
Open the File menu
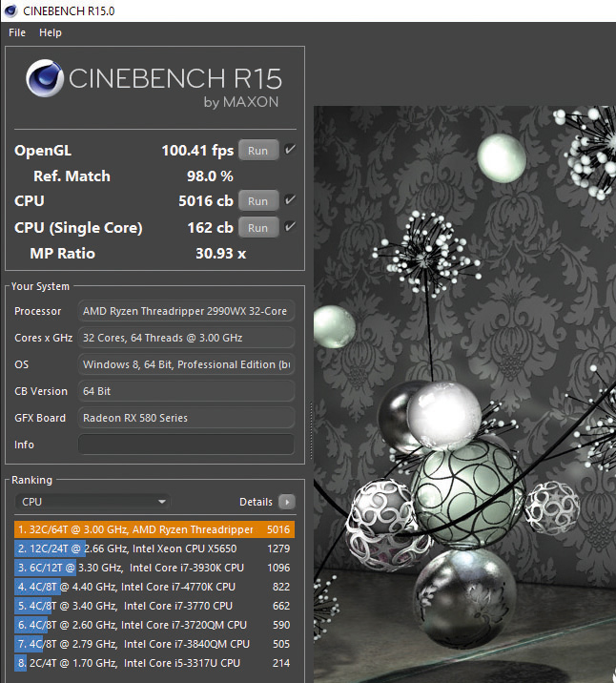click(x=17, y=32)
